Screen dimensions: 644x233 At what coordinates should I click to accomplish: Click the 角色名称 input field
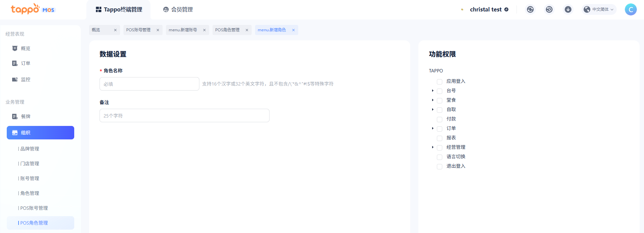point(149,84)
